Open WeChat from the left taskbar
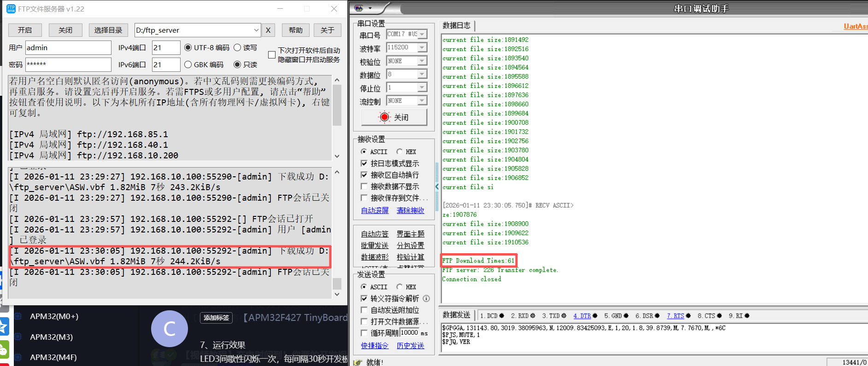Image resolution: width=868 pixels, height=366 pixels. 4,350
